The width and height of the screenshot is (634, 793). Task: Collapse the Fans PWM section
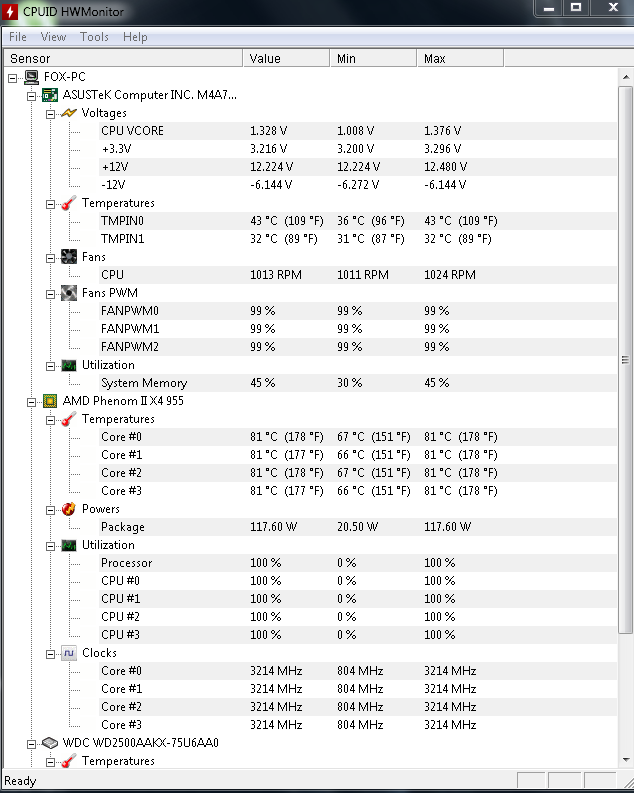click(x=50, y=293)
